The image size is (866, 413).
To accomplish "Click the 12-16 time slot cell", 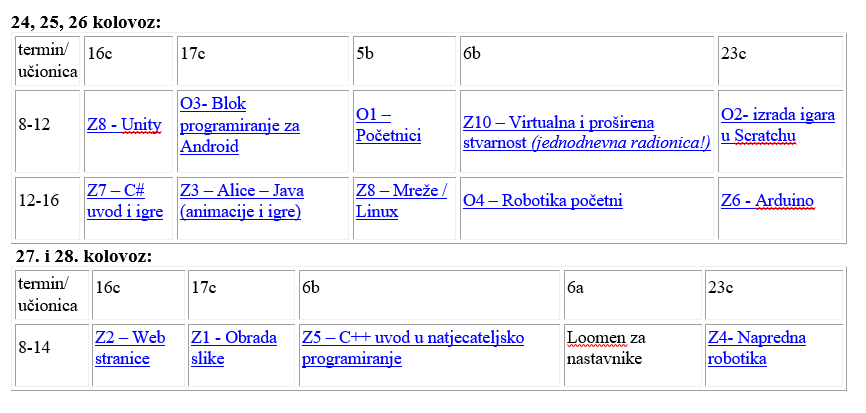I will [x=47, y=208].
